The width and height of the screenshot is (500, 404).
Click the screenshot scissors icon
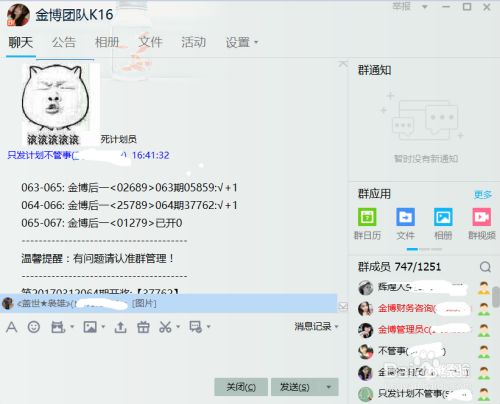pos(165,327)
